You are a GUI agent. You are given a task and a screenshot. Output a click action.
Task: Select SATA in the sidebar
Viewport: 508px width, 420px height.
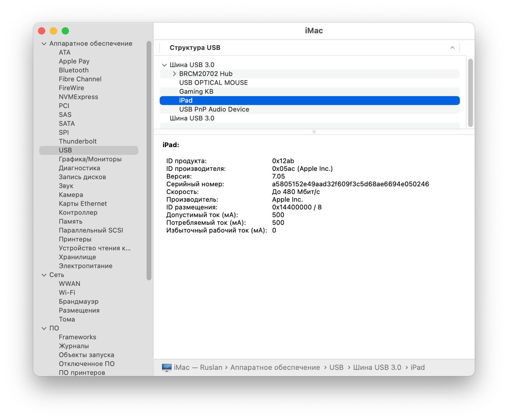coord(67,124)
